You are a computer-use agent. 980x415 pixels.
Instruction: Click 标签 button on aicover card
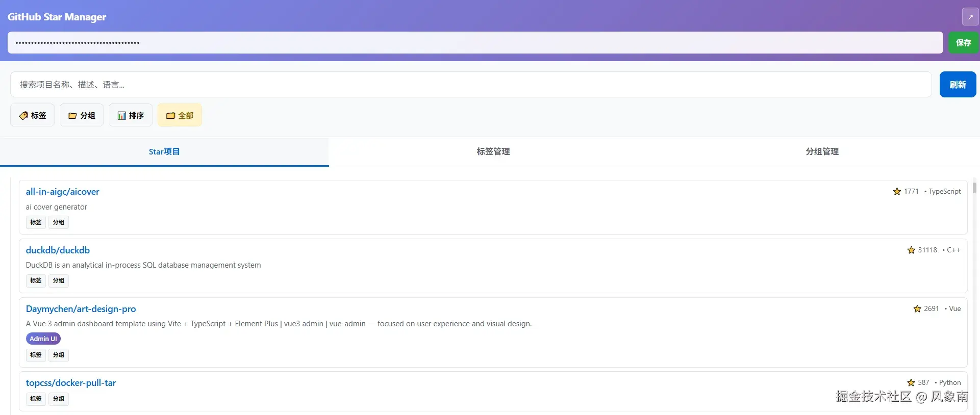click(36, 222)
